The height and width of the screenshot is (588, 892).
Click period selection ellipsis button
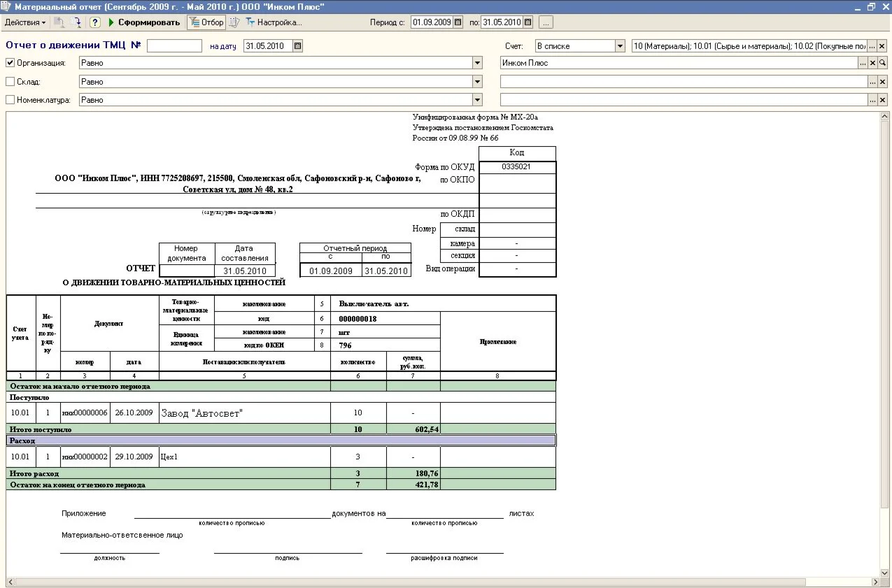546,22
